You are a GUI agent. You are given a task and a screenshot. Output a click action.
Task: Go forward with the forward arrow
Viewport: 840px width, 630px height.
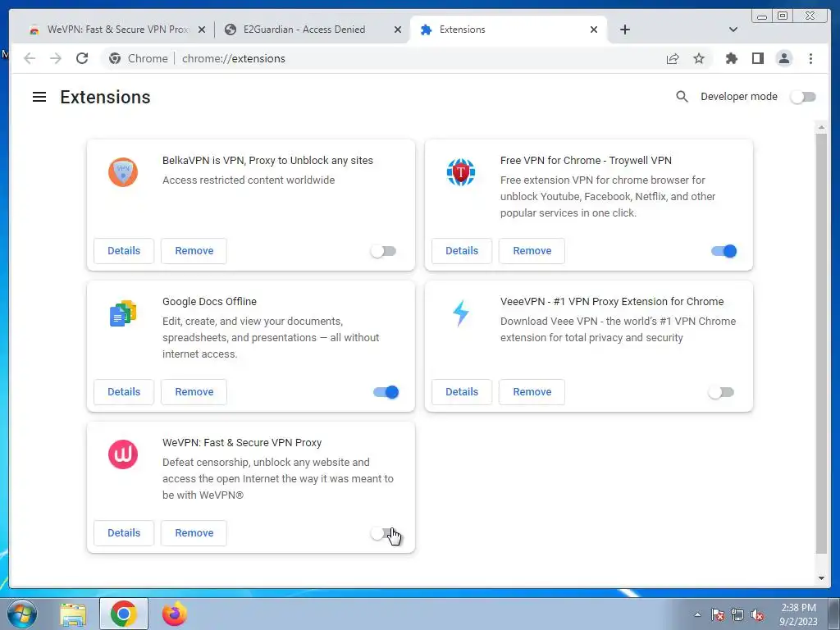(x=56, y=58)
